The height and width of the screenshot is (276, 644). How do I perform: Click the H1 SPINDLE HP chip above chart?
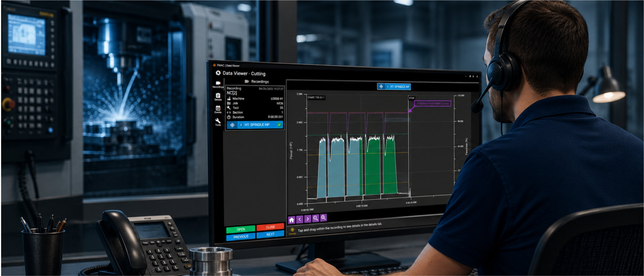(394, 87)
